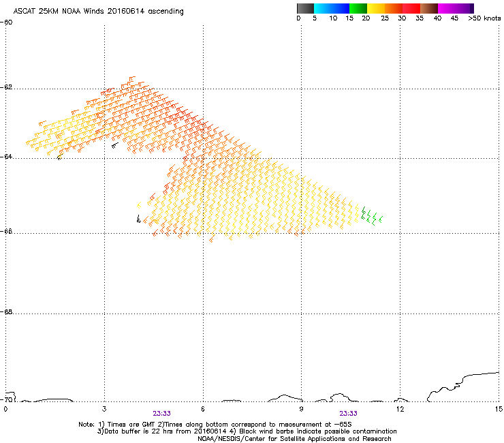Click the green wind barbs cluster at the swath's east end
The image size is (504, 443).
pyautogui.click(x=371, y=216)
